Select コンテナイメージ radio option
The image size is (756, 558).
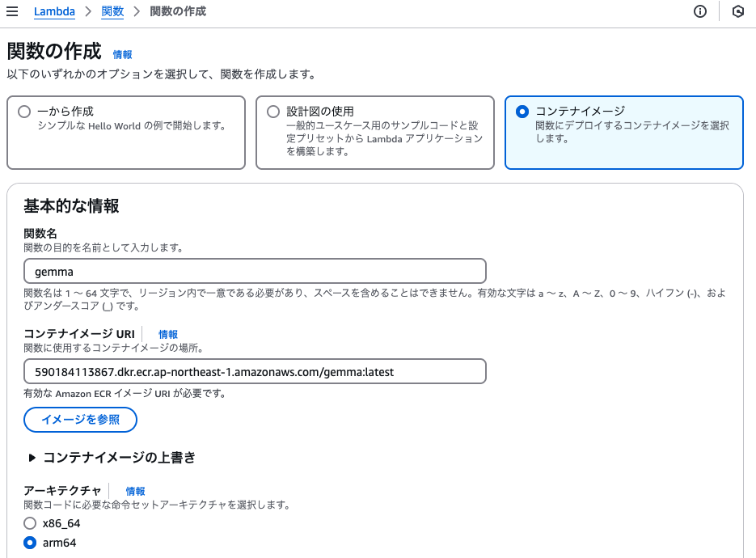point(522,112)
